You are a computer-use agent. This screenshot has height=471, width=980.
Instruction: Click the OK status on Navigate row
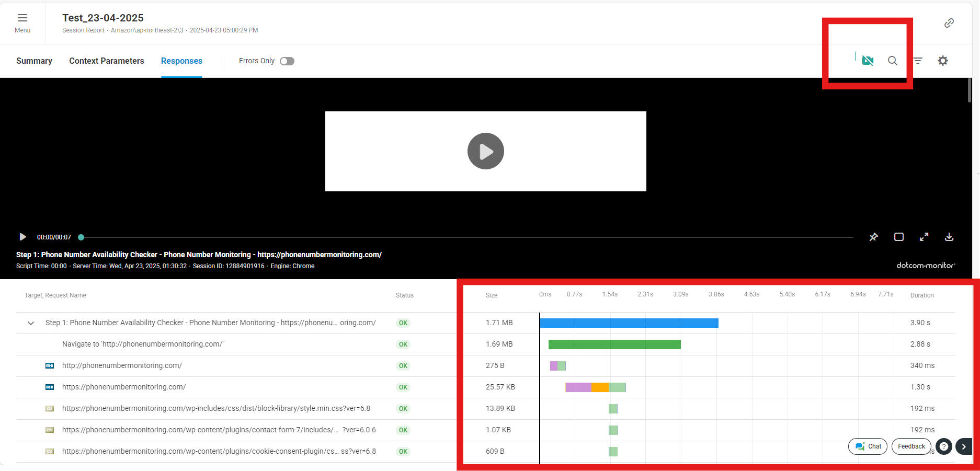pyautogui.click(x=403, y=344)
